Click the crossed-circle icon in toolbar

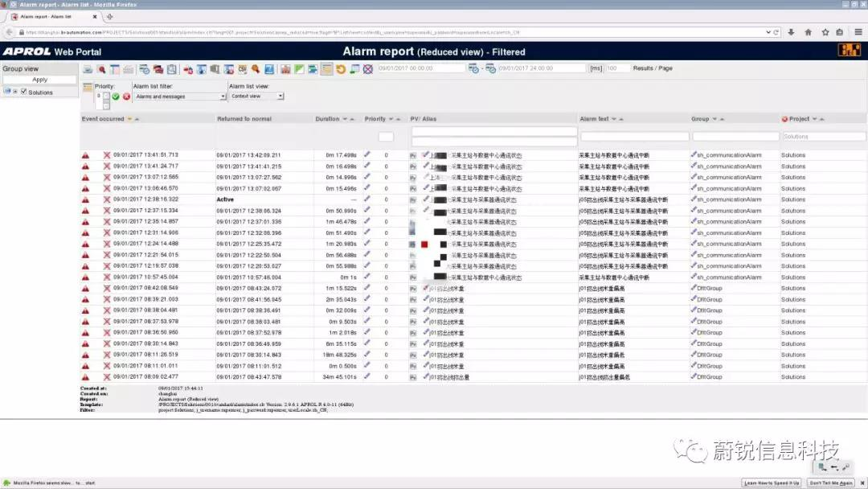[x=367, y=69]
